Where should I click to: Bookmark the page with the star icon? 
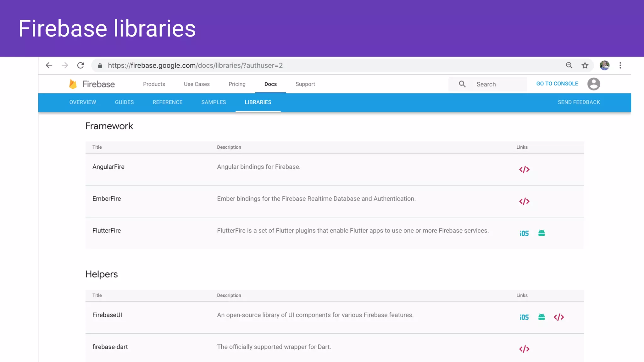pyautogui.click(x=585, y=65)
